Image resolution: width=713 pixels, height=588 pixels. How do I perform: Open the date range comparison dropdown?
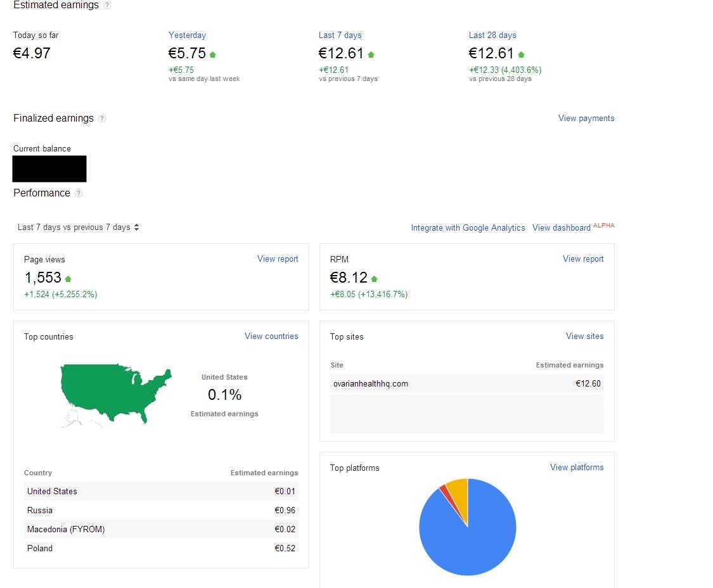(79, 227)
